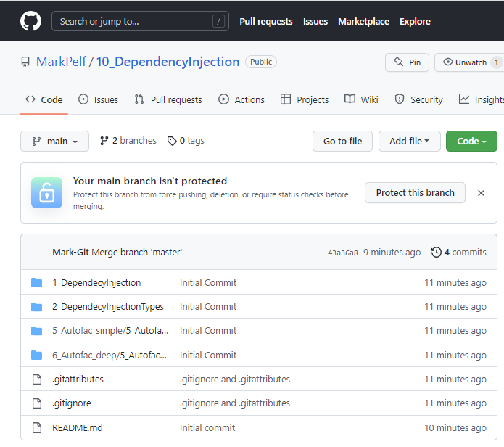Click the Protect this branch button

pyautogui.click(x=415, y=193)
